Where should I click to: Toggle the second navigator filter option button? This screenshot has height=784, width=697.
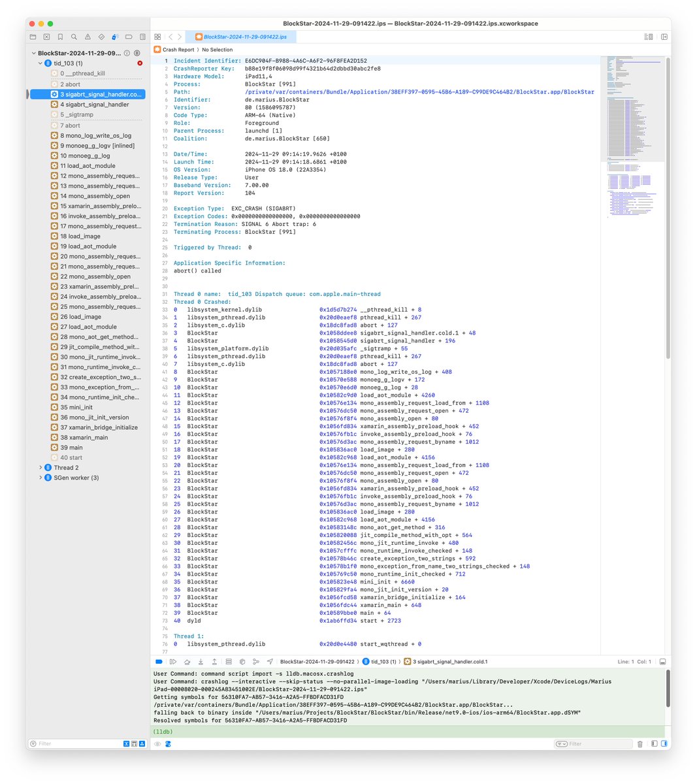pos(134,744)
